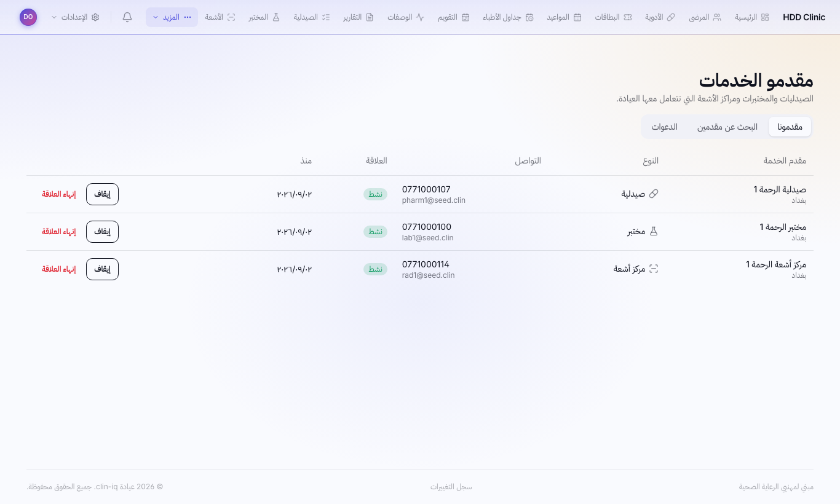
Task: Click إيقاف for صيدلية الرحمة 1
Action: tap(102, 194)
